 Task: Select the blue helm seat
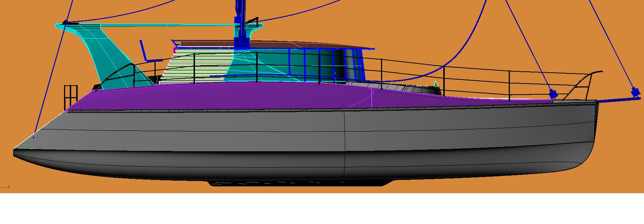147,54
